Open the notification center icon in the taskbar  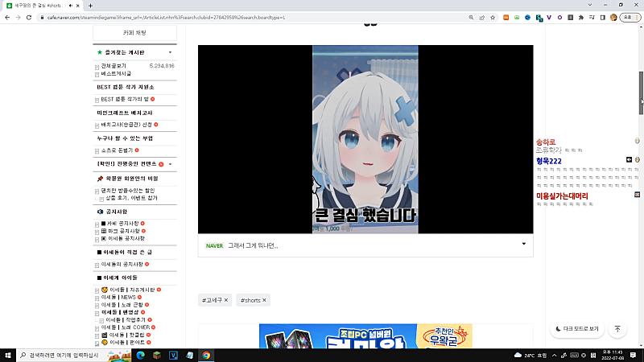634,355
